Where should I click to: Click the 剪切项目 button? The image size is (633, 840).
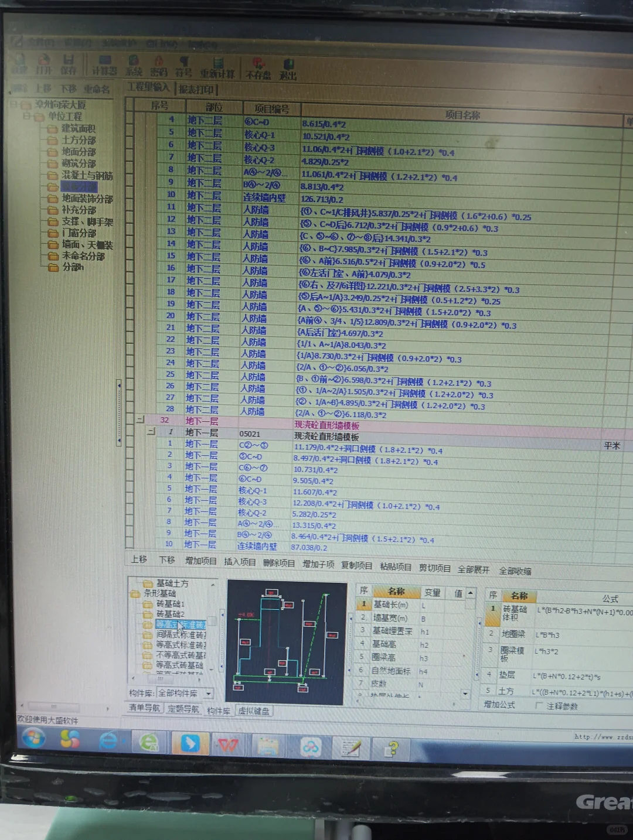click(434, 568)
